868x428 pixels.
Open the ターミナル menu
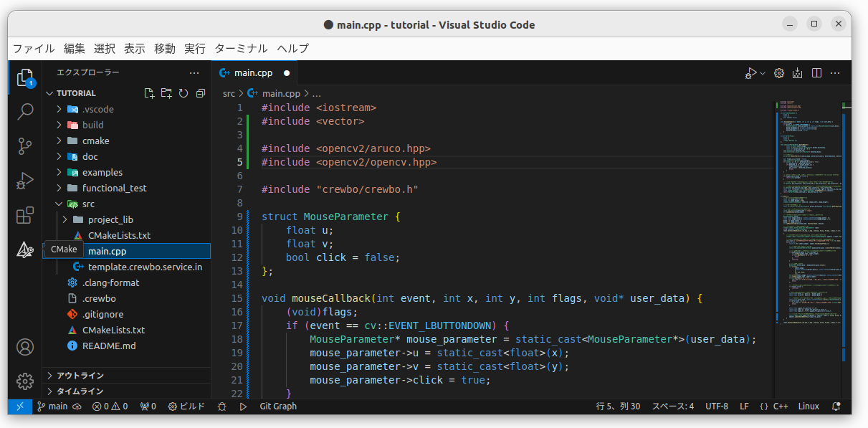tap(242, 49)
